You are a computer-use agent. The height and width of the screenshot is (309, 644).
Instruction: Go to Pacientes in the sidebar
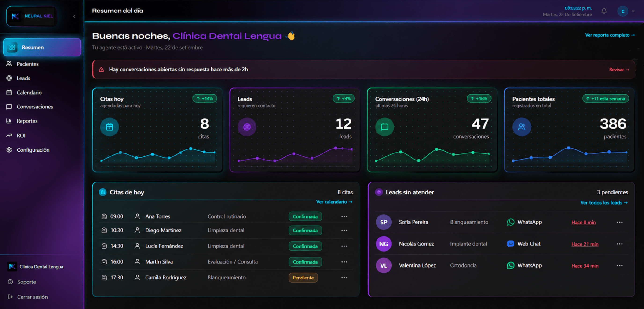[x=28, y=64]
